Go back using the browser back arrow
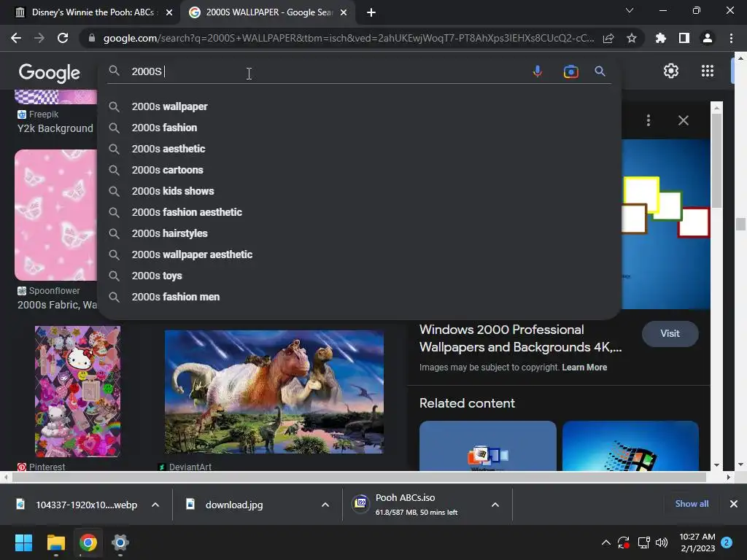The height and width of the screenshot is (560, 747). click(16, 38)
